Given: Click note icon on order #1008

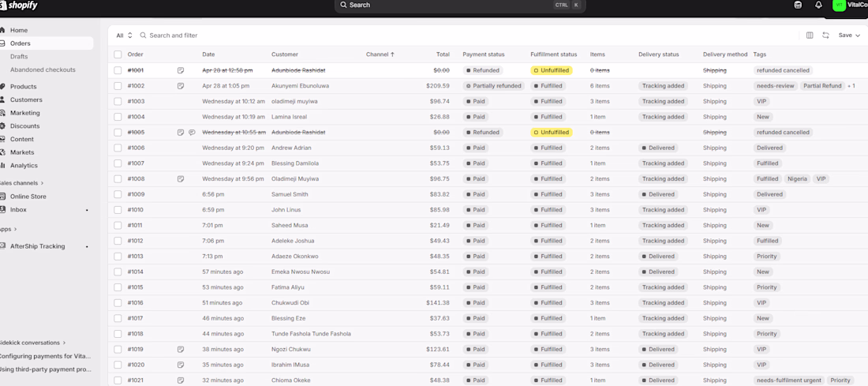Looking at the screenshot, I should (181, 179).
